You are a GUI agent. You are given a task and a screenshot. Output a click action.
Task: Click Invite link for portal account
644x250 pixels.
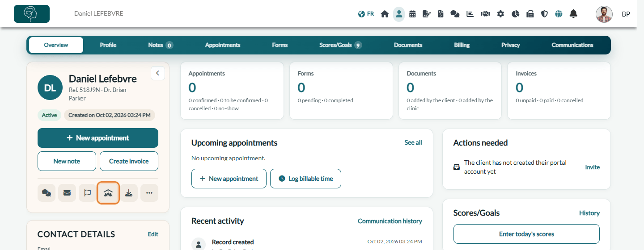pos(593,167)
